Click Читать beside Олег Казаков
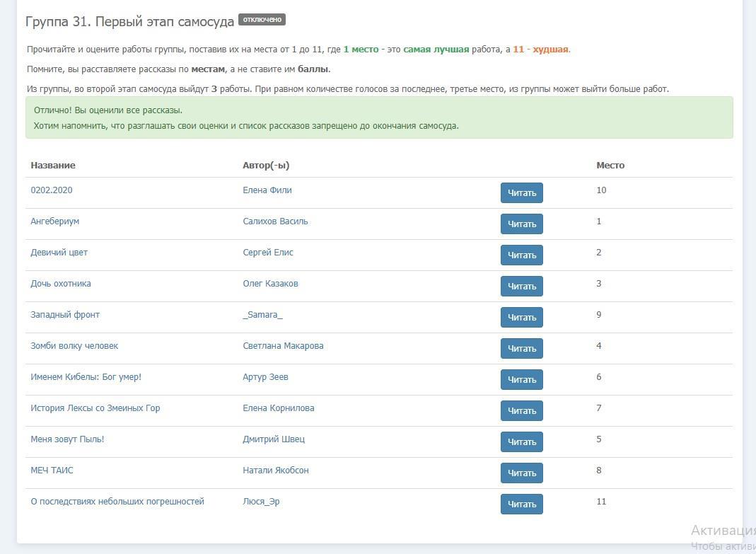Image resolution: width=756 pixels, height=554 pixels. 522,286
